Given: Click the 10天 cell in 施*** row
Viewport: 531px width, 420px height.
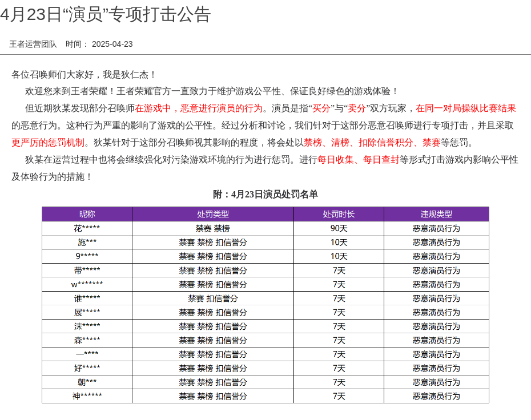Looking at the screenshot, I should click(x=339, y=243).
